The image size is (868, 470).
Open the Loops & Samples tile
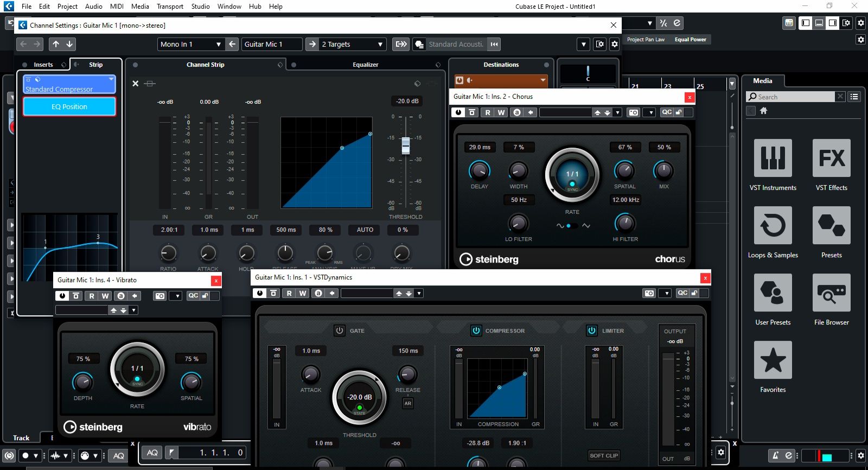[x=773, y=225]
